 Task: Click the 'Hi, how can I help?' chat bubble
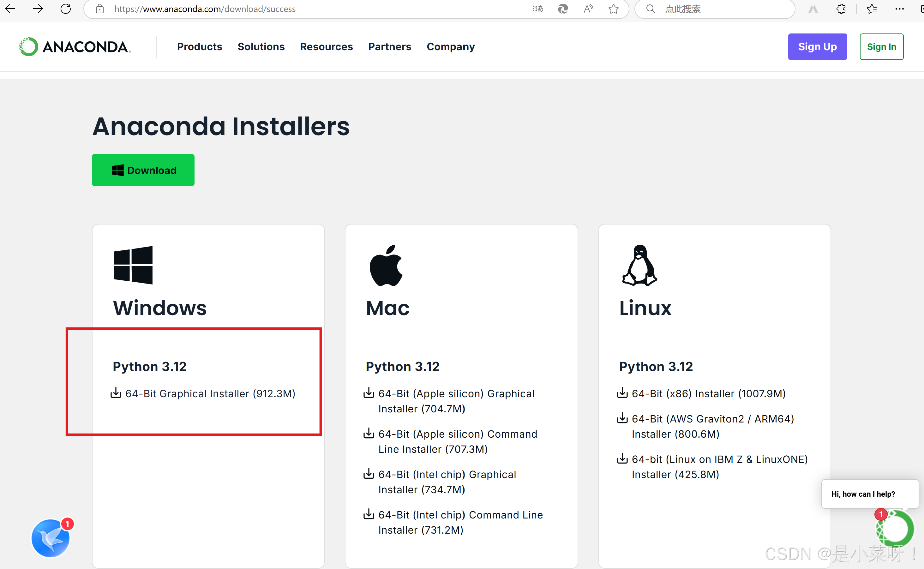[x=870, y=494]
